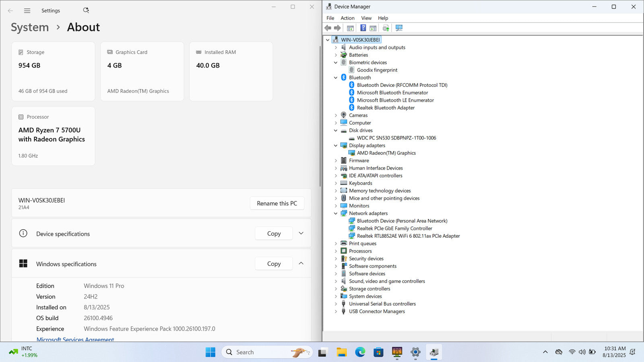Expand the Processors category in the tree

pyautogui.click(x=336, y=251)
